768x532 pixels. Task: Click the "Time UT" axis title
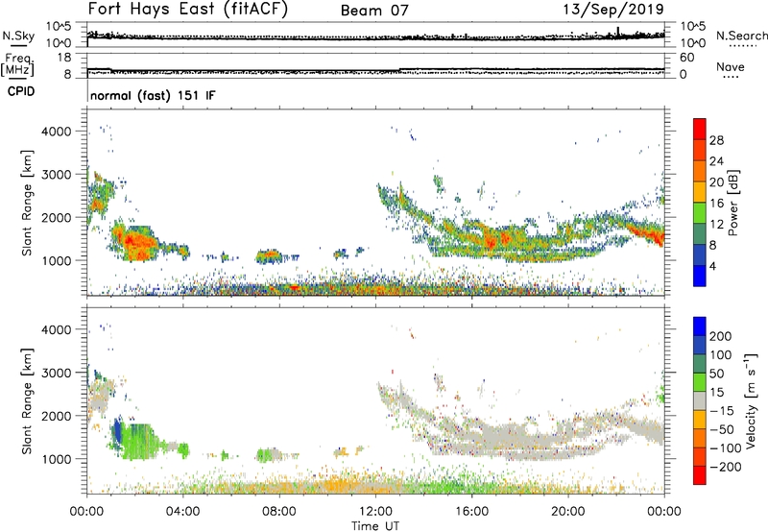coord(375,525)
